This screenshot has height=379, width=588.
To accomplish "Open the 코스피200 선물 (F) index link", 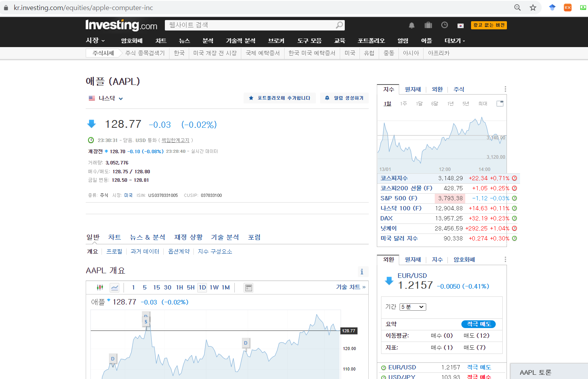I will (x=406, y=188).
